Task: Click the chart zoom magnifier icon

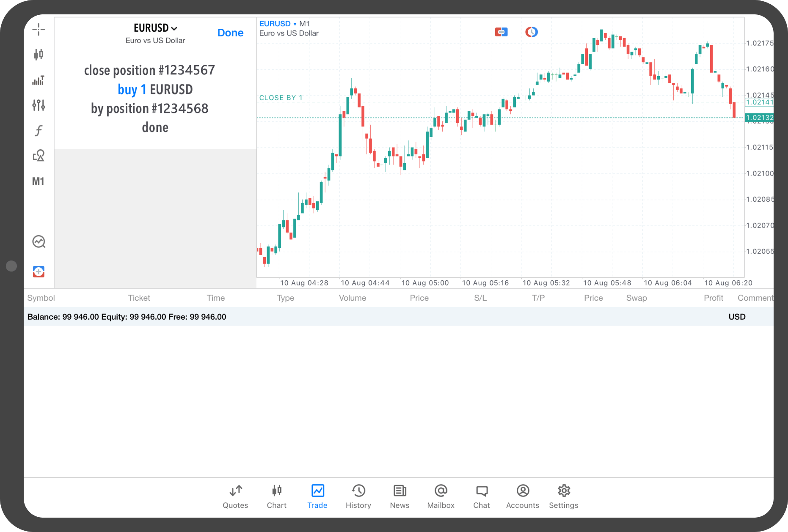Action: point(39,242)
